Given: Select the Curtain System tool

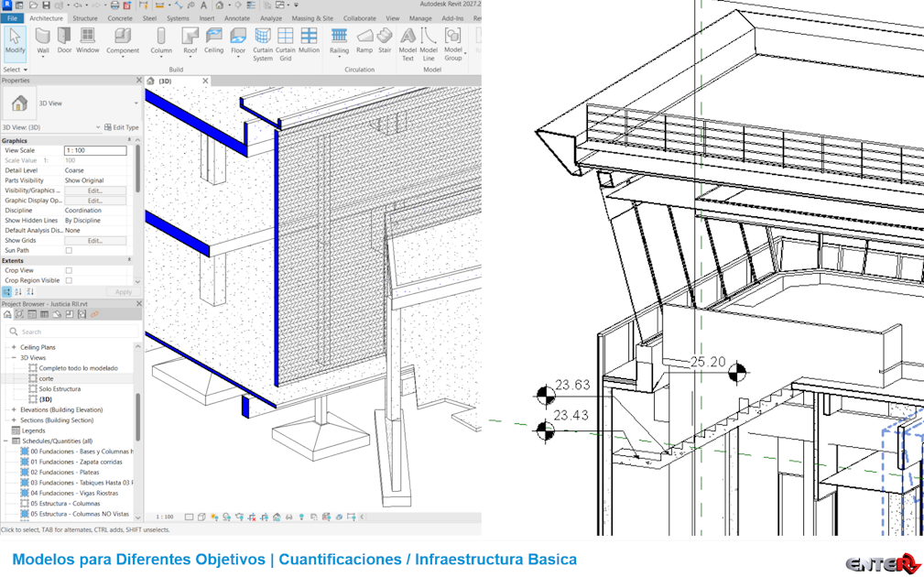Looking at the screenshot, I should click(263, 44).
